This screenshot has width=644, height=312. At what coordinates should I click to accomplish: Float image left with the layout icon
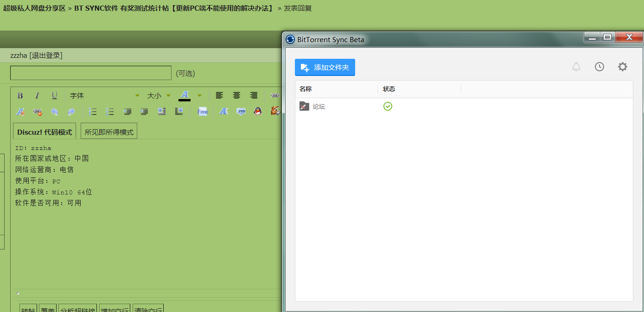coord(161,112)
